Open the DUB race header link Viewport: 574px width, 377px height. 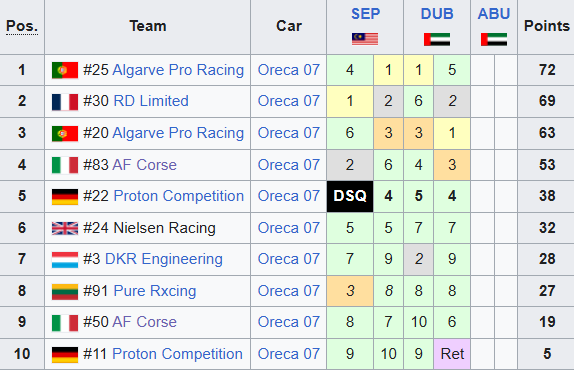tap(437, 14)
